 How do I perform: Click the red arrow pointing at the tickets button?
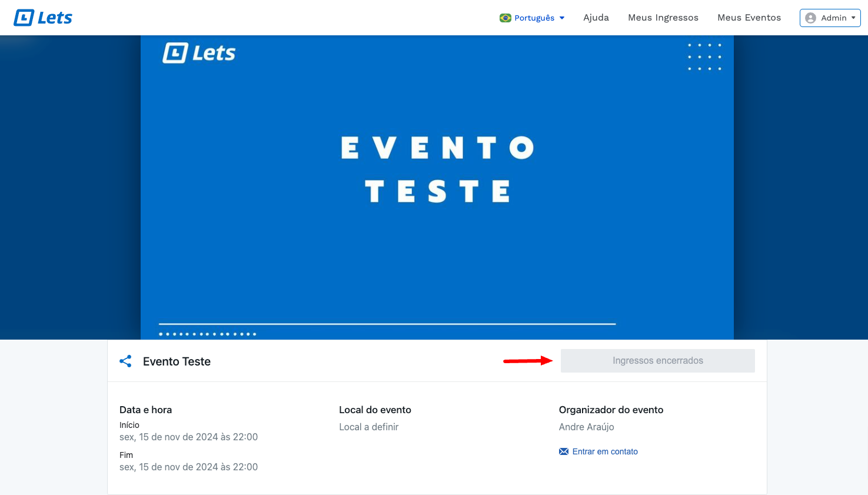click(528, 361)
